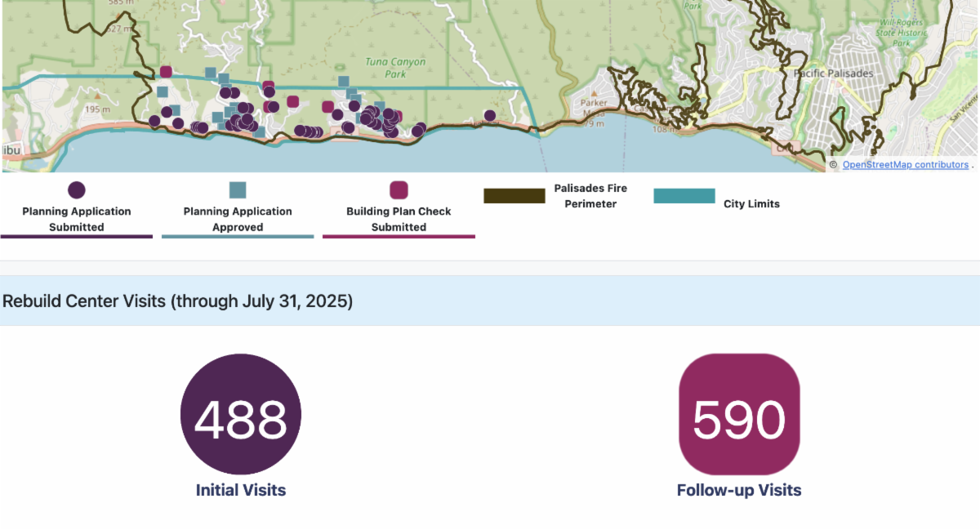The image size is (980, 530).
Task: Click the purple circle legend icon
Action: coord(76,190)
